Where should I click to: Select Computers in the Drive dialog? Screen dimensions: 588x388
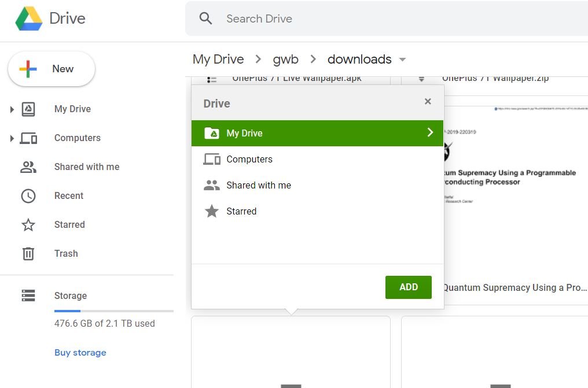(x=249, y=159)
